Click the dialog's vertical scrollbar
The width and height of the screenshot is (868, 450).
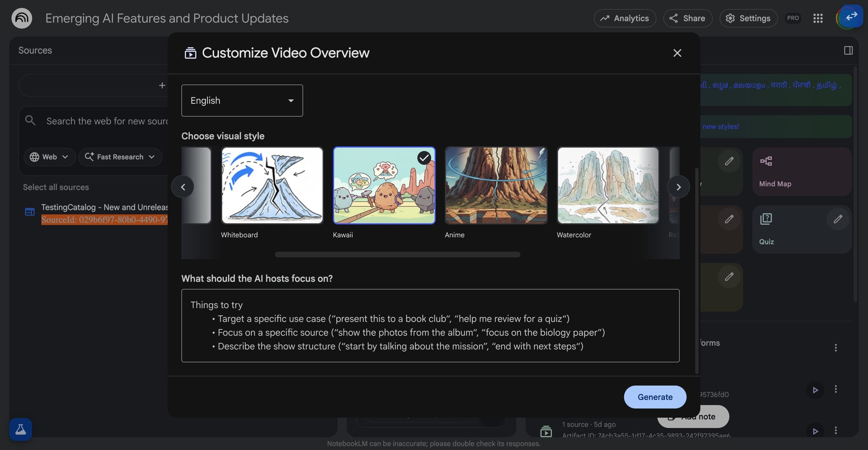click(697, 271)
